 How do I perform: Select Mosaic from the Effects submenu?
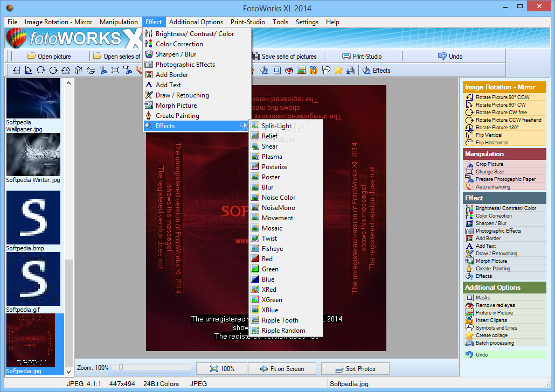286,228
